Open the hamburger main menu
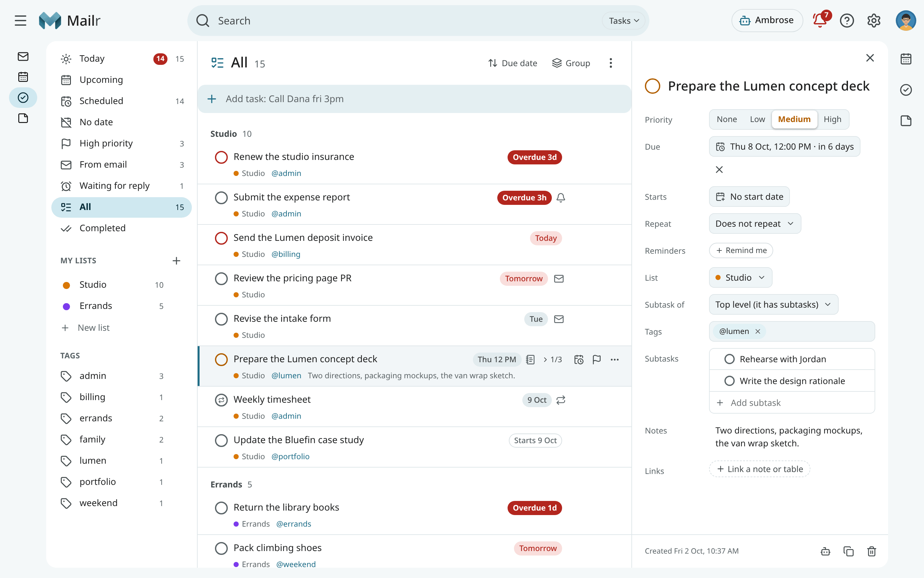The image size is (924, 578). click(21, 21)
